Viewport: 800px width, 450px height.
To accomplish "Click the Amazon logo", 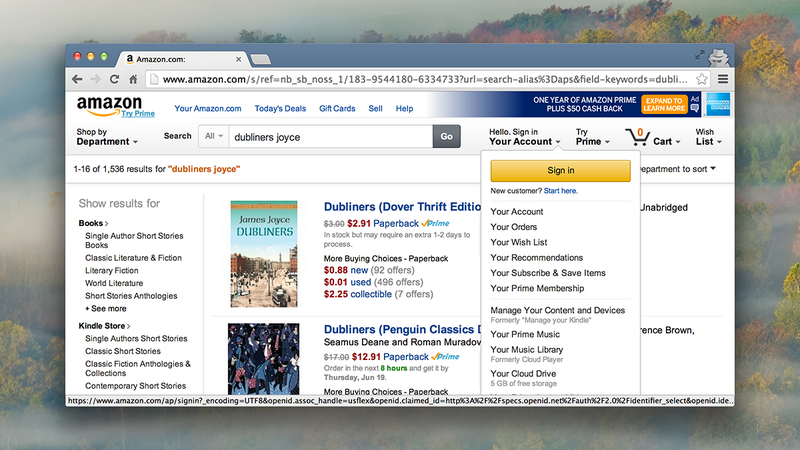I will (109, 106).
